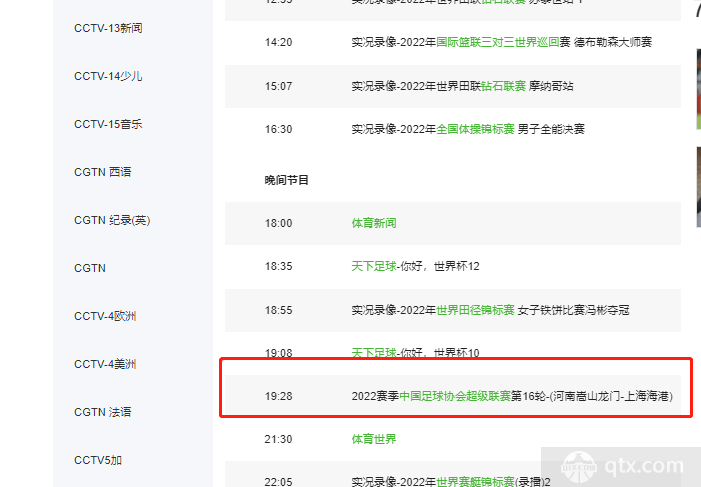Click the 18:35 time entry
This screenshot has height=487, width=701.
pos(279,267)
